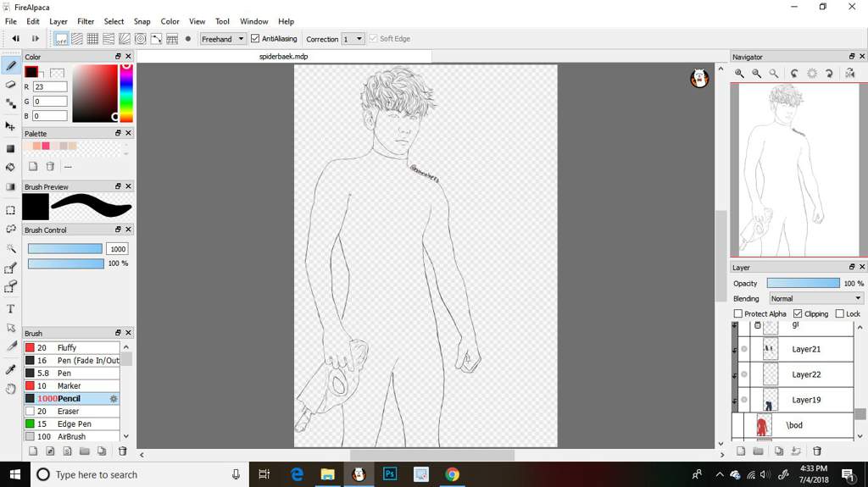
Task: Select the Move tool in left toolbar
Action: [10, 126]
